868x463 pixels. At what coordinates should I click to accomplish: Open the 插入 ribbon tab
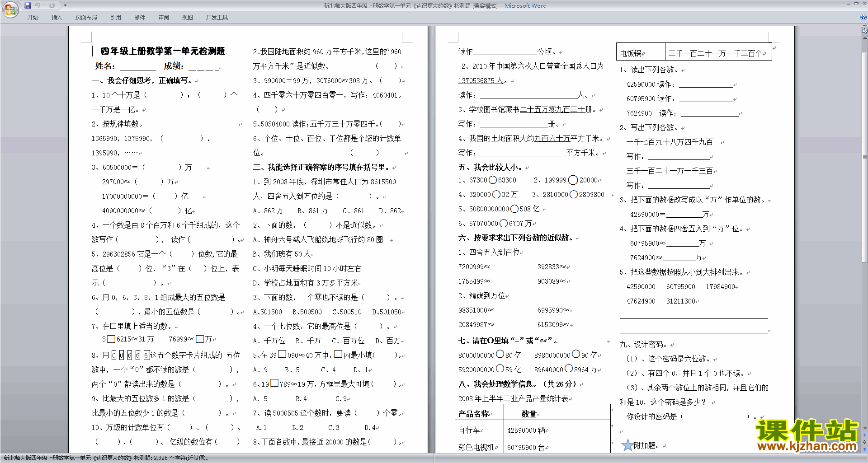coord(57,18)
